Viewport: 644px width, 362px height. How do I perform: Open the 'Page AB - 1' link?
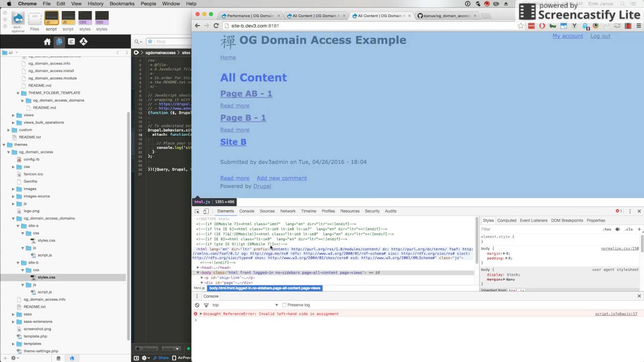[246, 94]
